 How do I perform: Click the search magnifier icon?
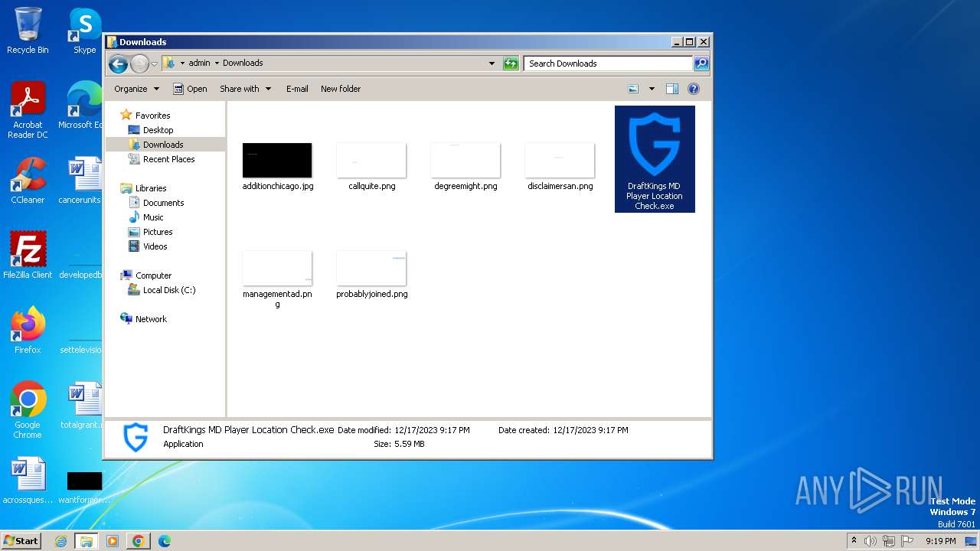[x=701, y=64]
